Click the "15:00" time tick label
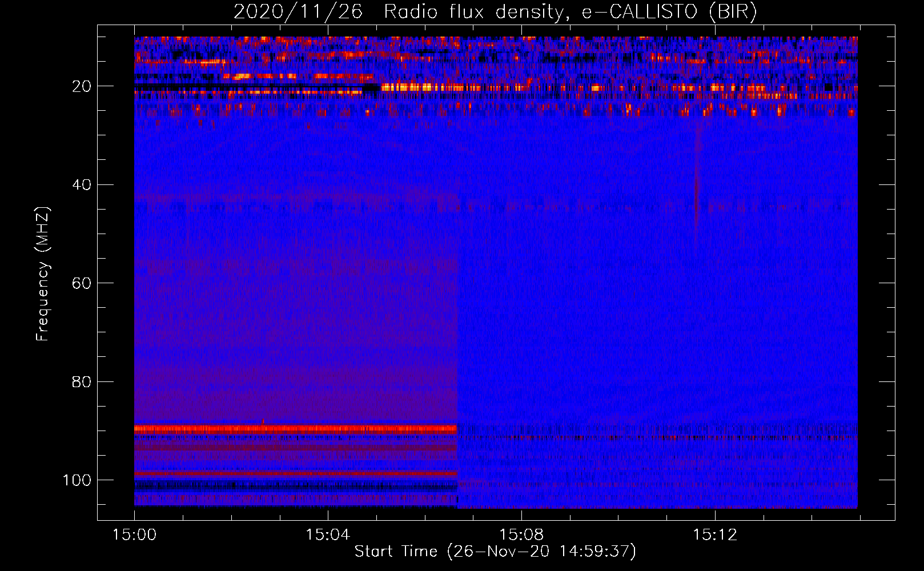Image resolution: width=924 pixels, height=571 pixels. point(134,535)
